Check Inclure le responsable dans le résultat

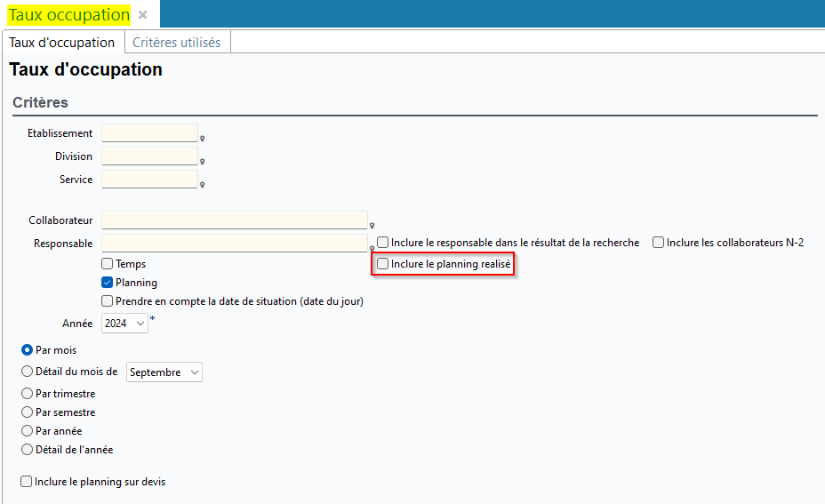(x=383, y=243)
